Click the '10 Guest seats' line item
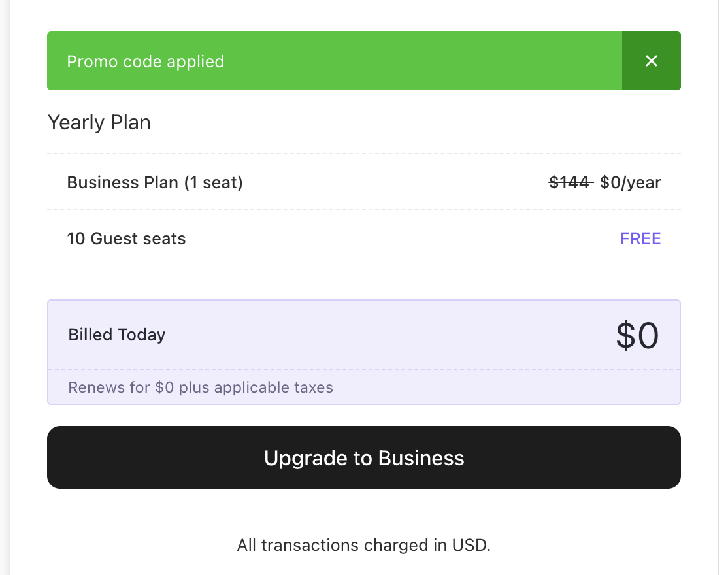 click(126, 238)
